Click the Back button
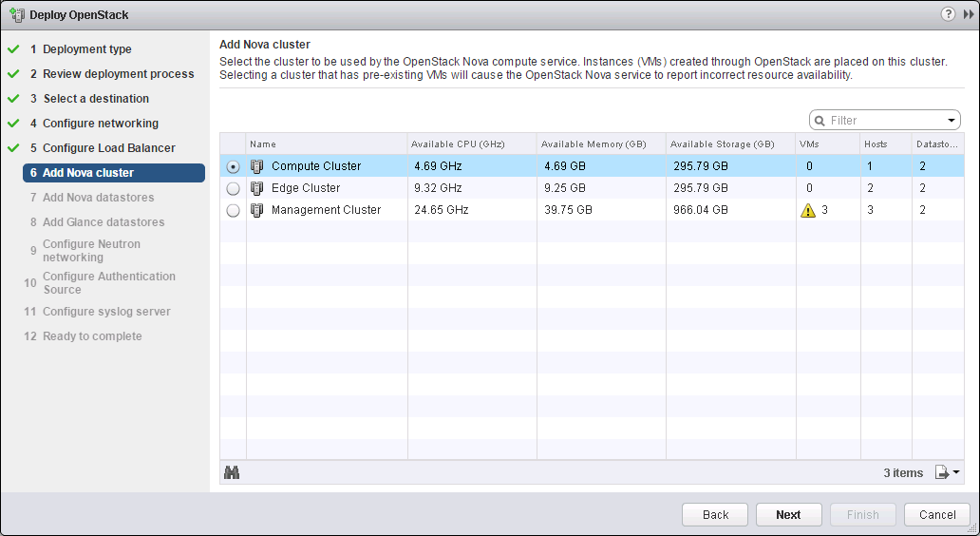Screen dimensions: 980x536 tap(715, 514)
